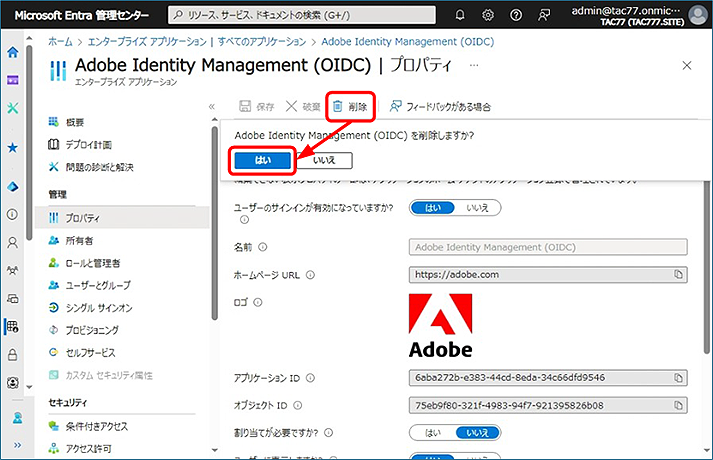Set assignment required to いいえ
The width and height of the screenshot is (713, 460).
[477, 433]
